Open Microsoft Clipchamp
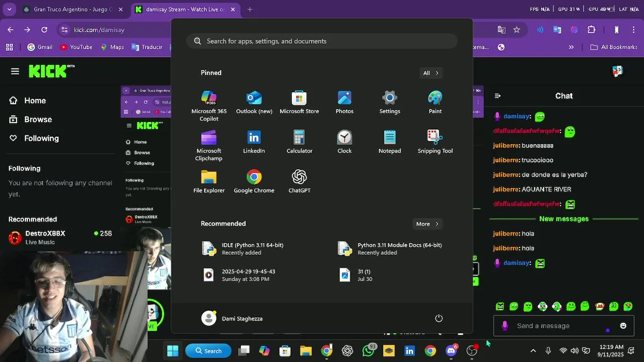Image resolution: width=644 pixels, height=362 pixels. (x=209, y=146)
